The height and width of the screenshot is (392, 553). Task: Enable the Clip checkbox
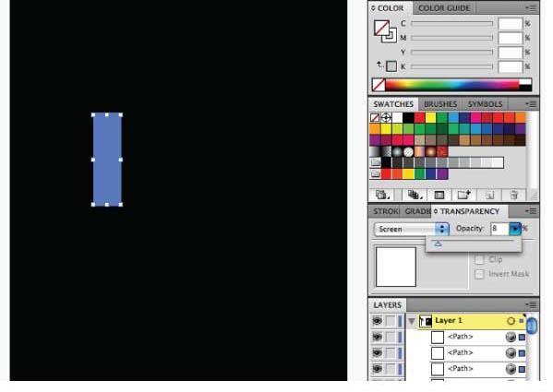(479, 259)
